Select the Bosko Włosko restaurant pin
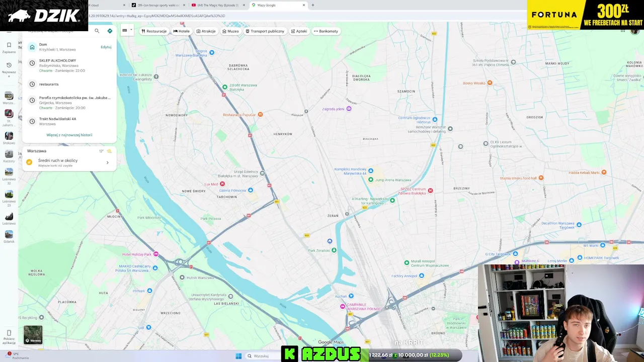The width and height of the screenshot is (644, 362). [490, 83]
